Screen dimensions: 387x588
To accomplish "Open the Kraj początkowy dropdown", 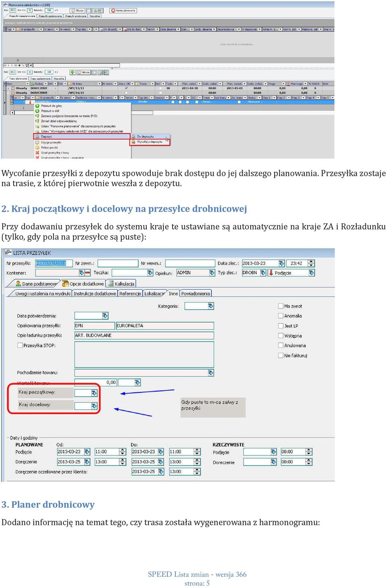I will click(94, 393).
